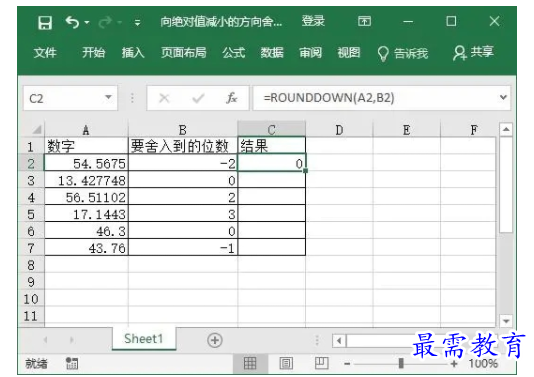This screenshot has width=534, height=377.
Task: Click vertical scrollbar down arrow
Action: 506,321
